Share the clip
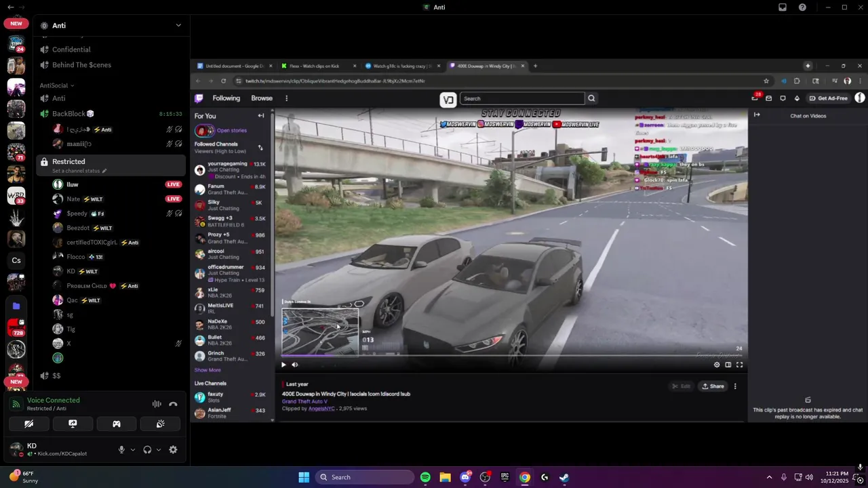Screen dimensions: 868x488 713,386
